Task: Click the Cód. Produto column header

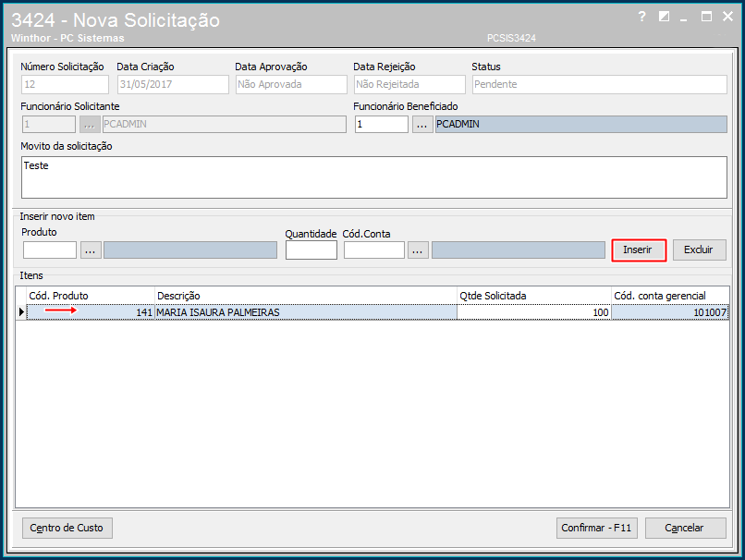Action: pyautogui.click(x=91, y=296)
